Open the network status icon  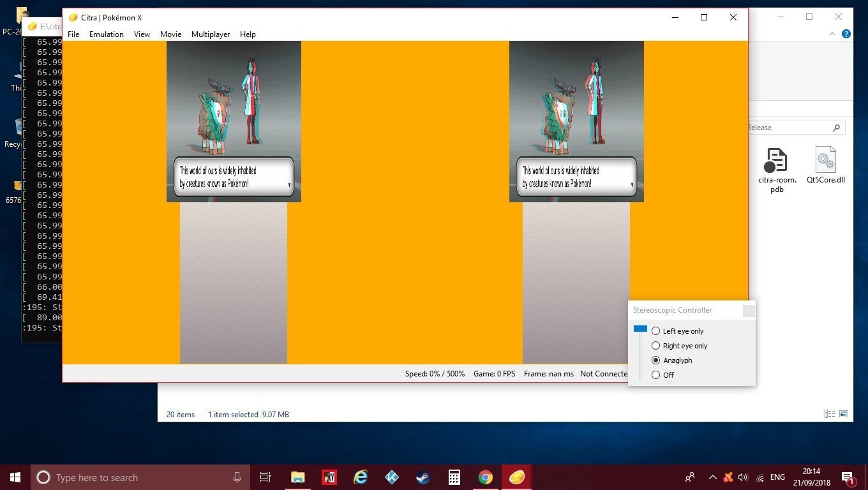point(759,477)
